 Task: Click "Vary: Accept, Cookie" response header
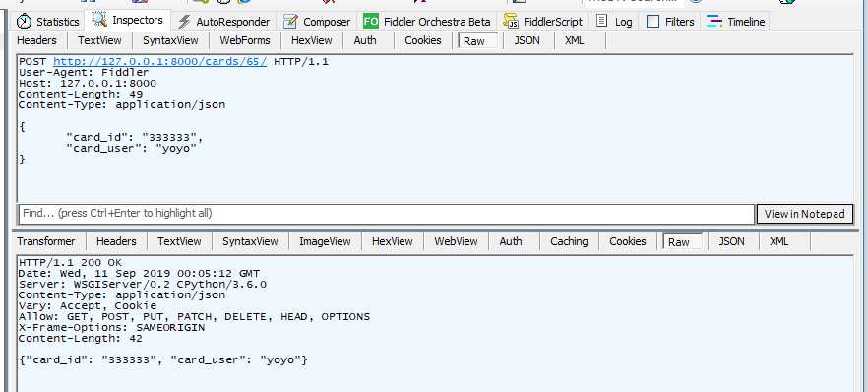(88, 305)
